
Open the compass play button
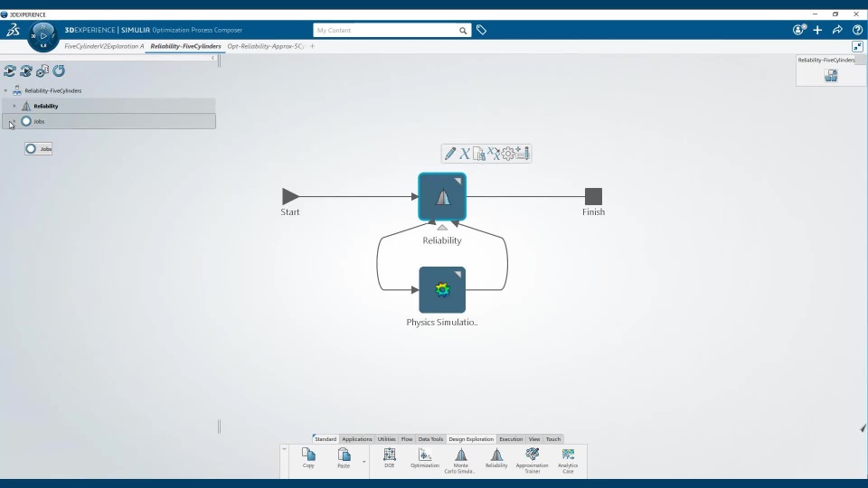point(43,36)
